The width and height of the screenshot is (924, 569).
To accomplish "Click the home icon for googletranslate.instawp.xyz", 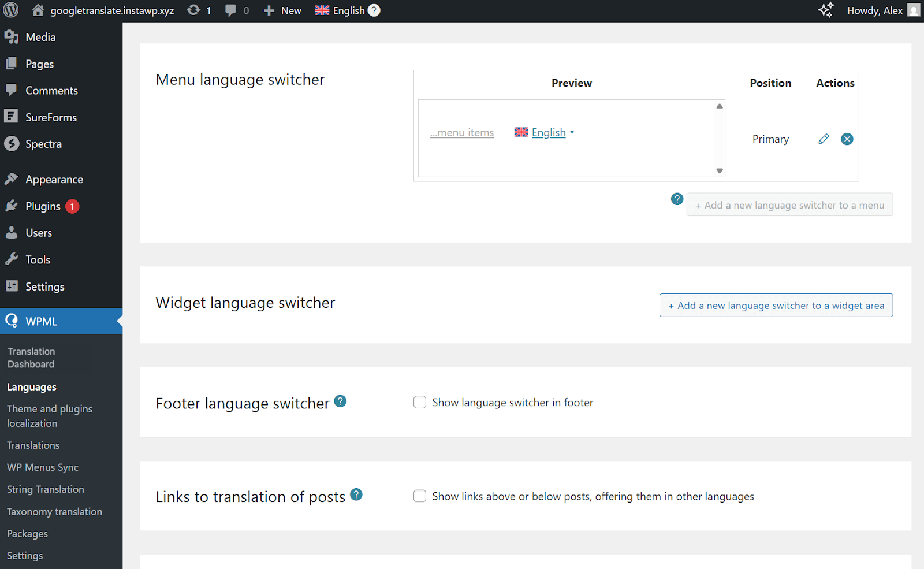I will pos(38,10).
